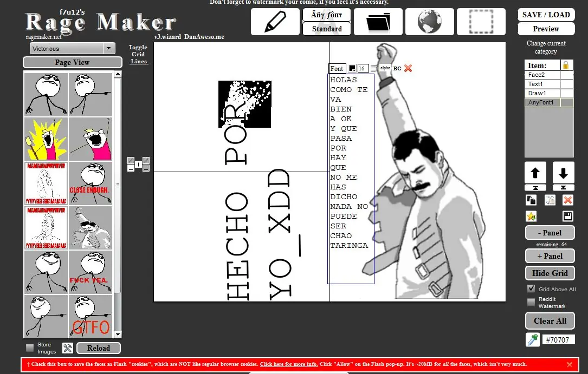The image size is (588, 374).
Task: Open the tools wrench settings icon
Action: (68, 348)
